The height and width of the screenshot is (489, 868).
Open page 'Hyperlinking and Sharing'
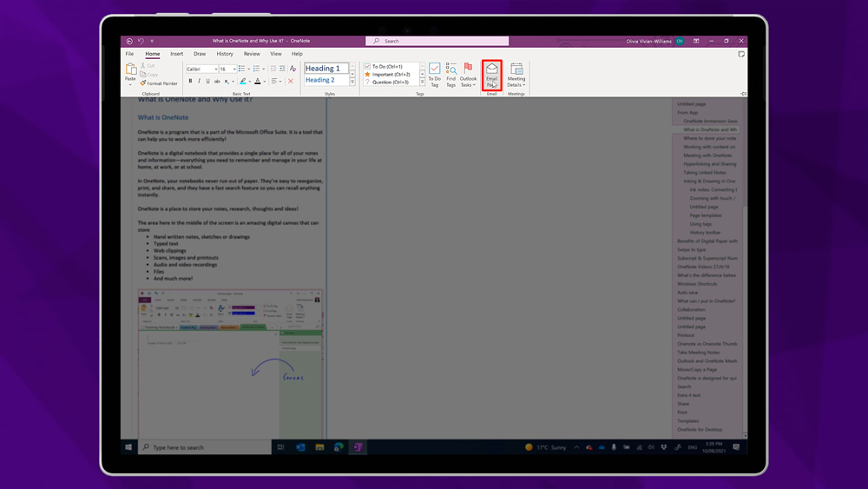(x=709, y=164)
